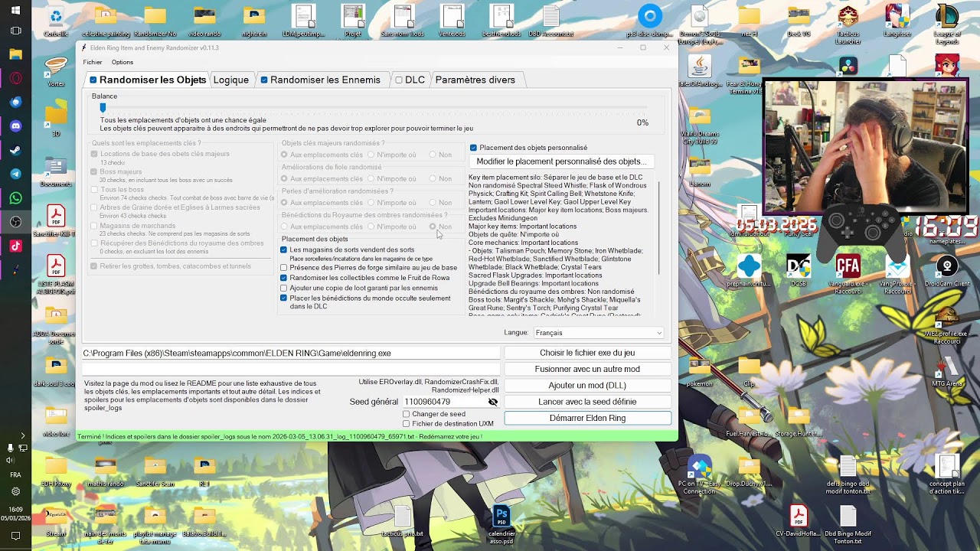Enable the DLC checkbox
The image size is (980, 551).
pyautogui.click(x=399, y=80)
